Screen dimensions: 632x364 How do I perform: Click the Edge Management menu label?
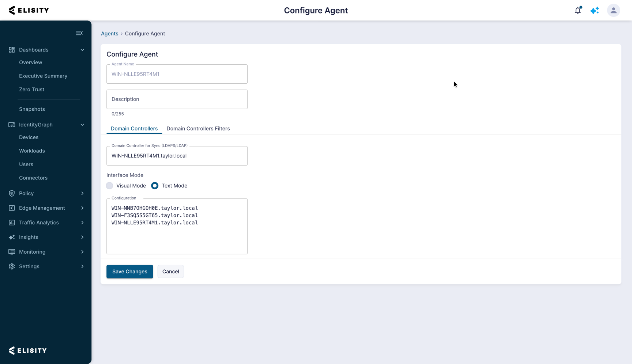[42, 208]
